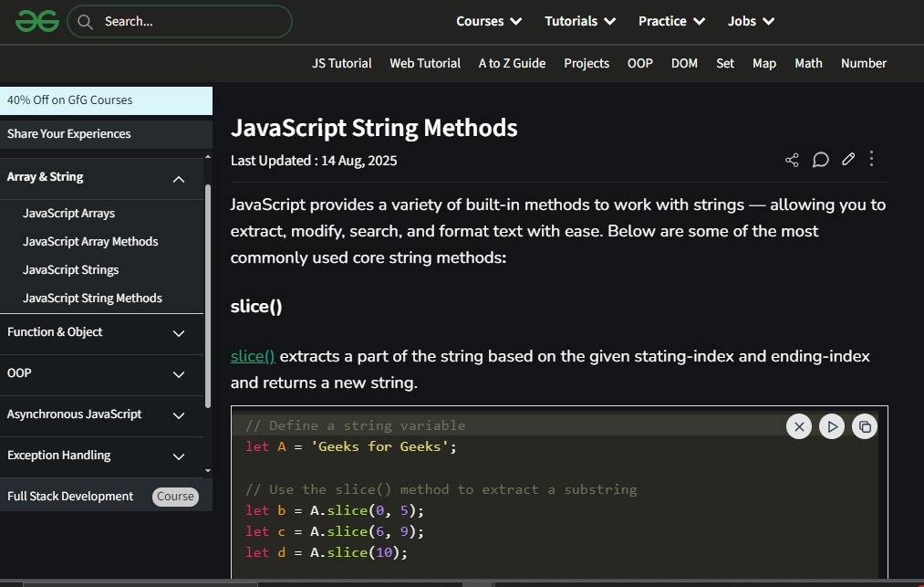924x587 pixels.
Task: Select JavaScript Array Methods in the sidebar
Action: coord(90,241)
